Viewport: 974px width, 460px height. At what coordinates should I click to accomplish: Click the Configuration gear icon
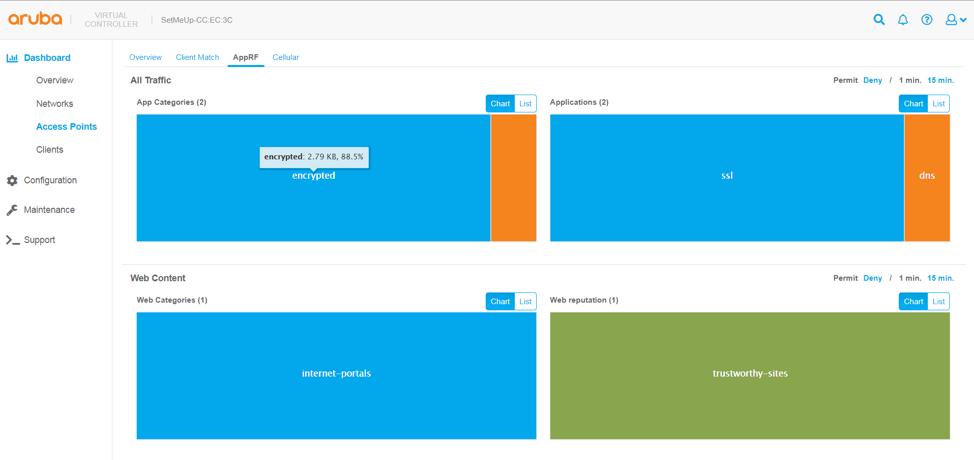click(12, 181)
